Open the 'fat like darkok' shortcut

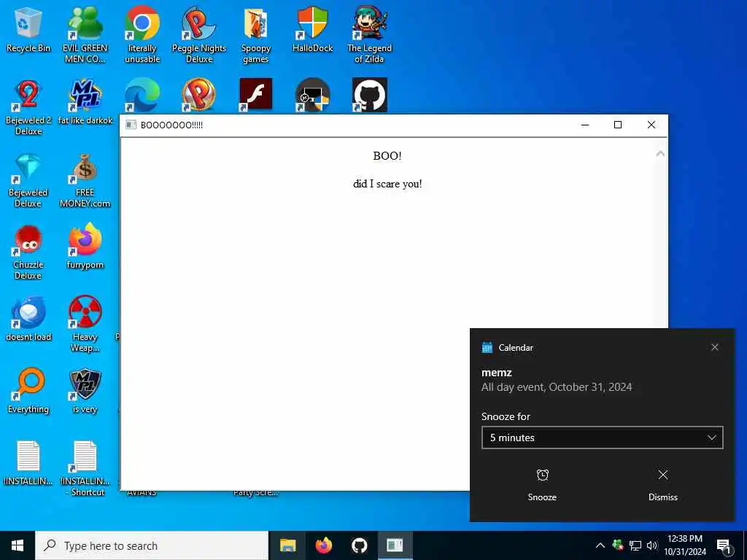(85, 102)
